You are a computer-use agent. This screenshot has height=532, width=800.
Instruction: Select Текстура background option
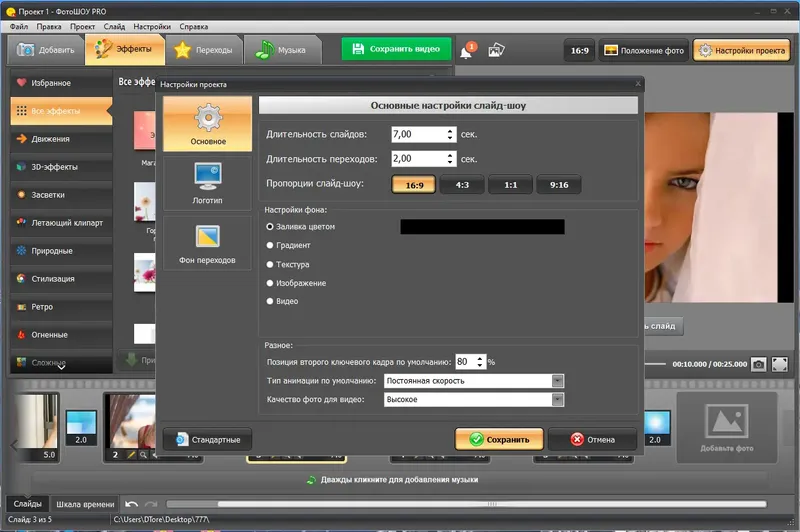click(x=288, y=264)
